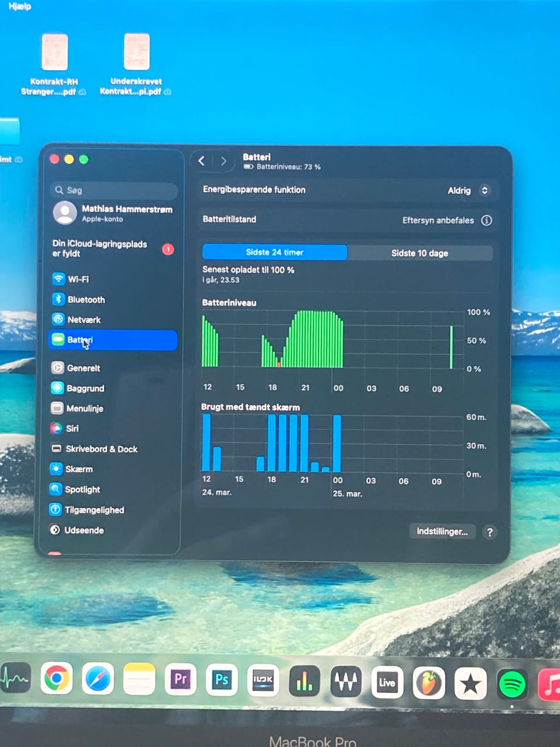The height and width of the screenshot is (747, 560).
Task: Open the Energibesparende funktion Aldrig dropdown
Action: 468,191
